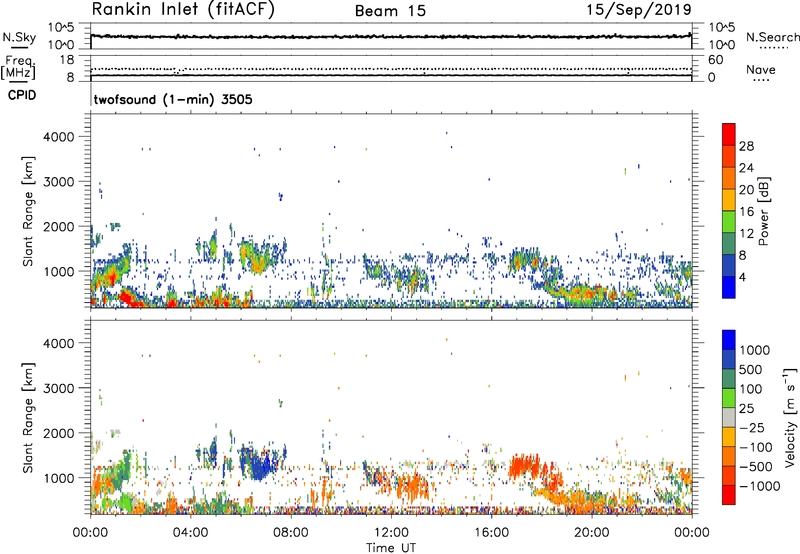Screen dimensions: 800x554
Task: Click the '-1000' velocity colorbar tick
Action: (x=759, y=486)
